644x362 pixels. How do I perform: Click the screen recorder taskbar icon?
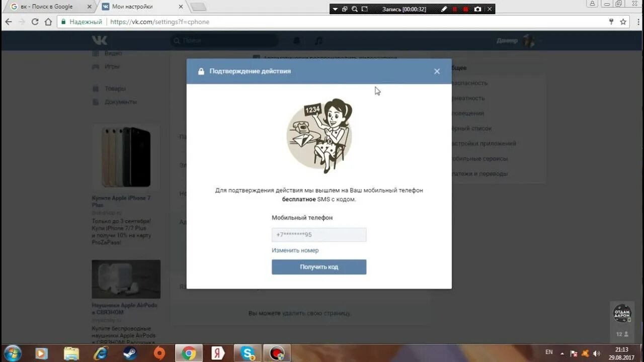277,353
